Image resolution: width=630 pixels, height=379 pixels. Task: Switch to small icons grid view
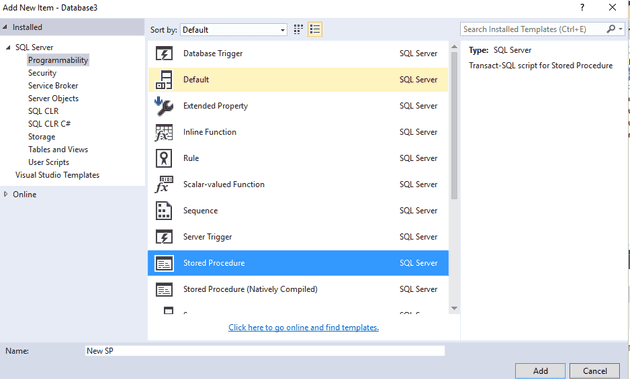click(298, 29)
